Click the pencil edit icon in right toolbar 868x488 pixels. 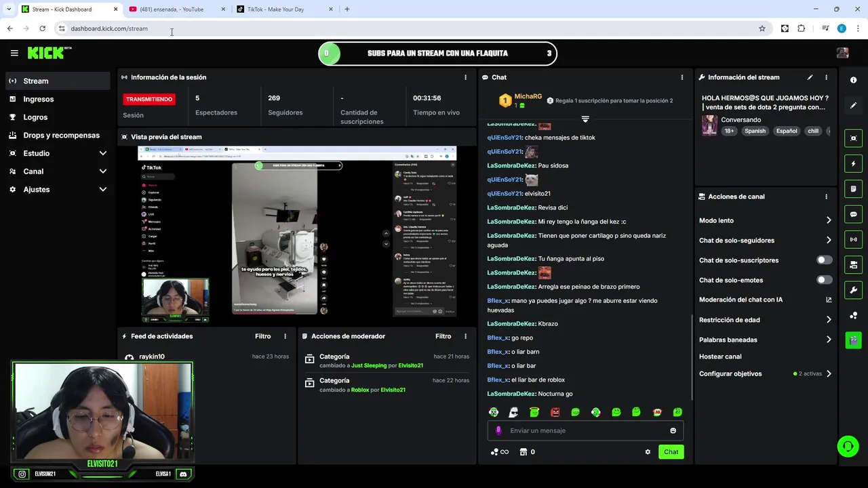(853, 106)
